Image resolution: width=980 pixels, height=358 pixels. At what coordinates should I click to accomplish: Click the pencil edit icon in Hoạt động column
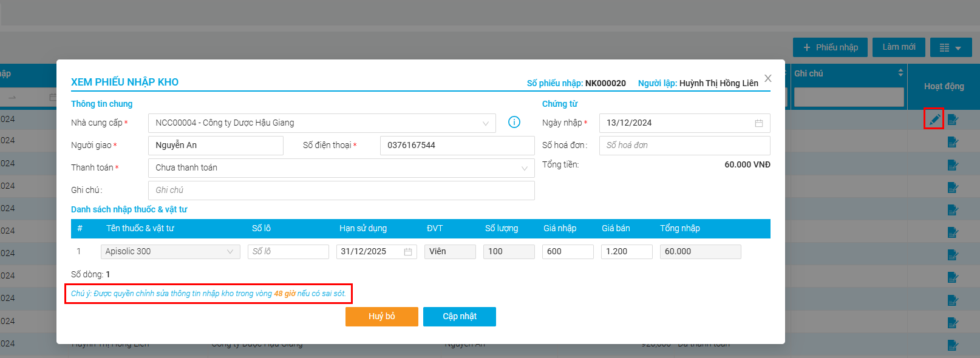(x=934, y=119)
